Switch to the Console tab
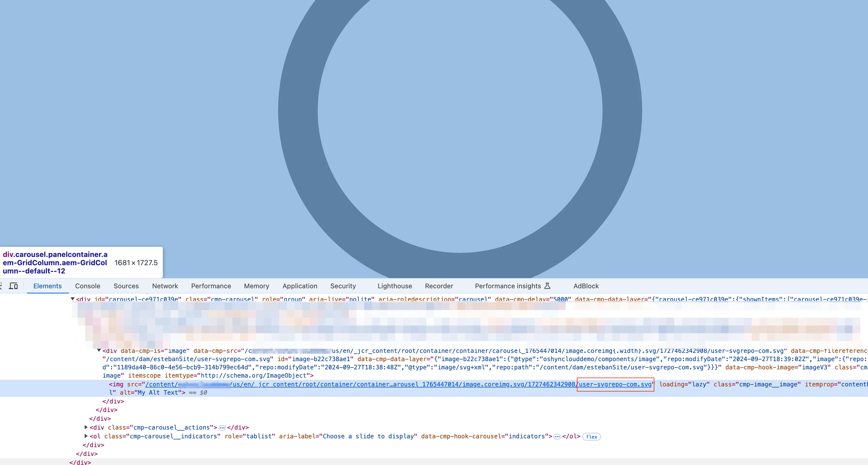868x465 pixels. (x=88, y=286)
